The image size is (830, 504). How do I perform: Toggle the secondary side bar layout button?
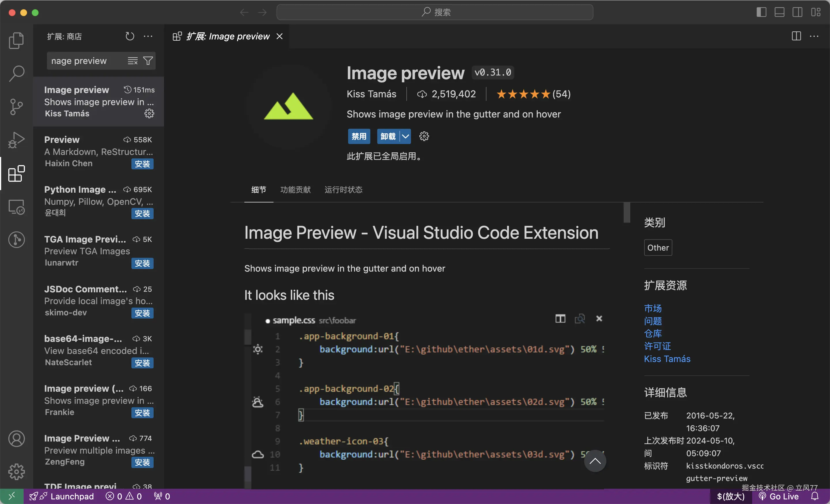tap(797, 12)
